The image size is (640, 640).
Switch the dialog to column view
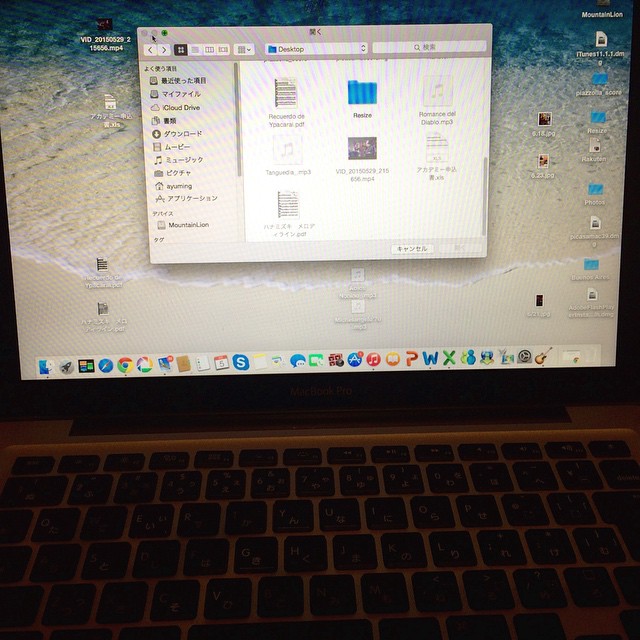click(x=209, y=50)
